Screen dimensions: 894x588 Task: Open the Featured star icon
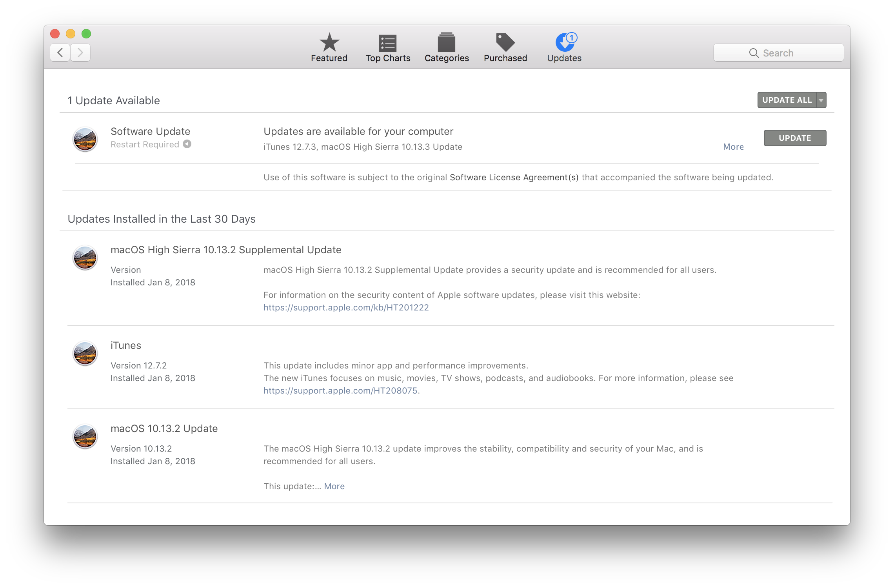pyautogui.click(x=329, y=42)
